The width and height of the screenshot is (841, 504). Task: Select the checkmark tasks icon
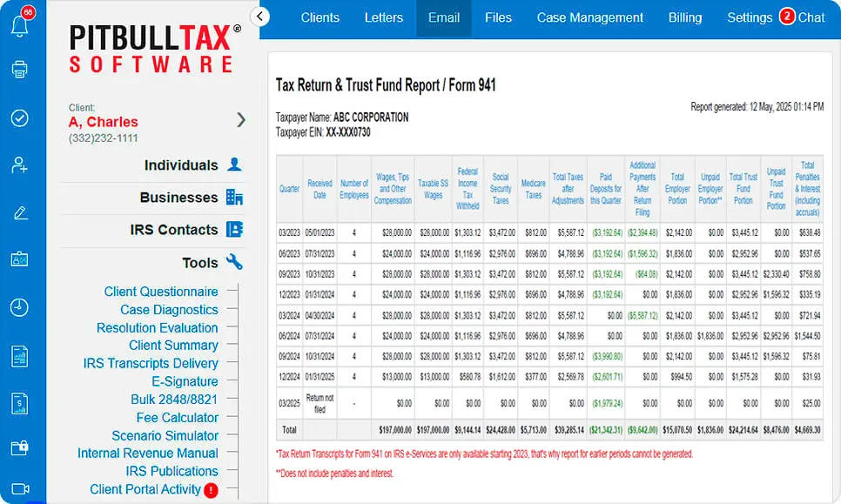coord(20,118)
